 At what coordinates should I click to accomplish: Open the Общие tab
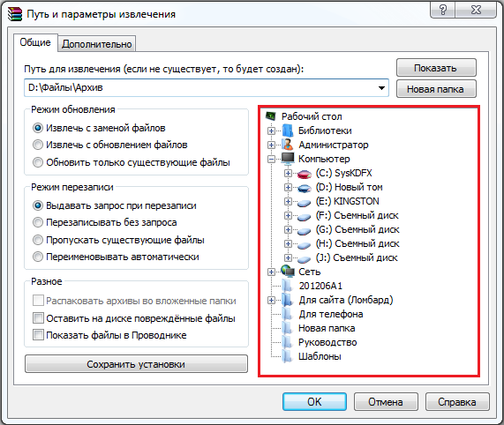pos(35,42)
